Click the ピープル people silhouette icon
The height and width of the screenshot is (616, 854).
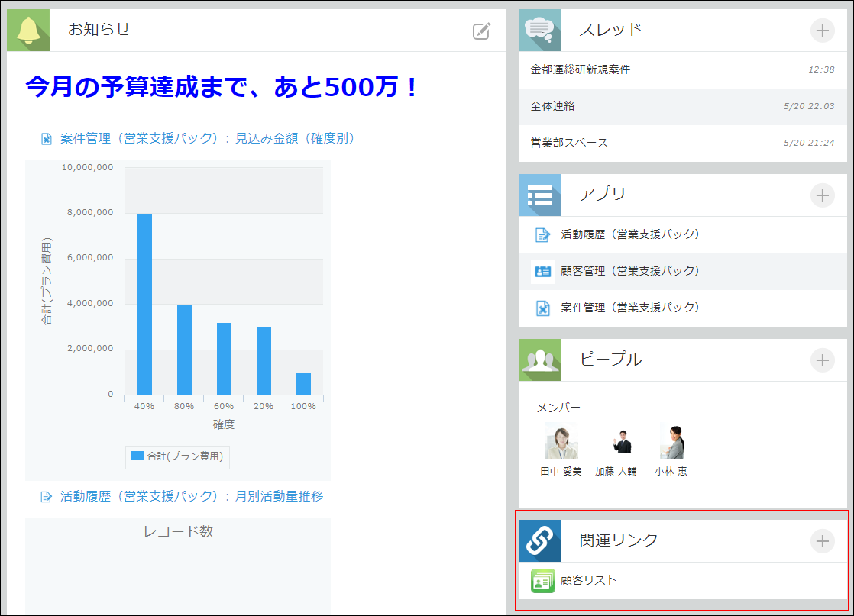539,359
